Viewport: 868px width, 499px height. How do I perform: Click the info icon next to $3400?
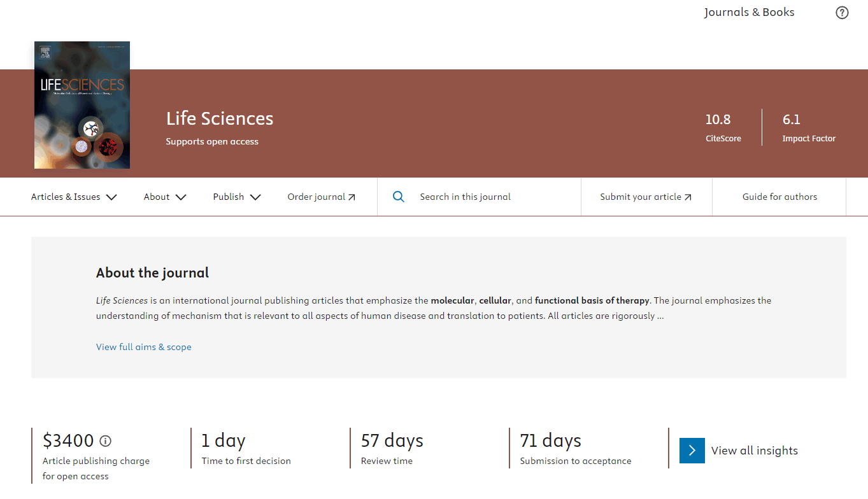click(x=106, y=441)
